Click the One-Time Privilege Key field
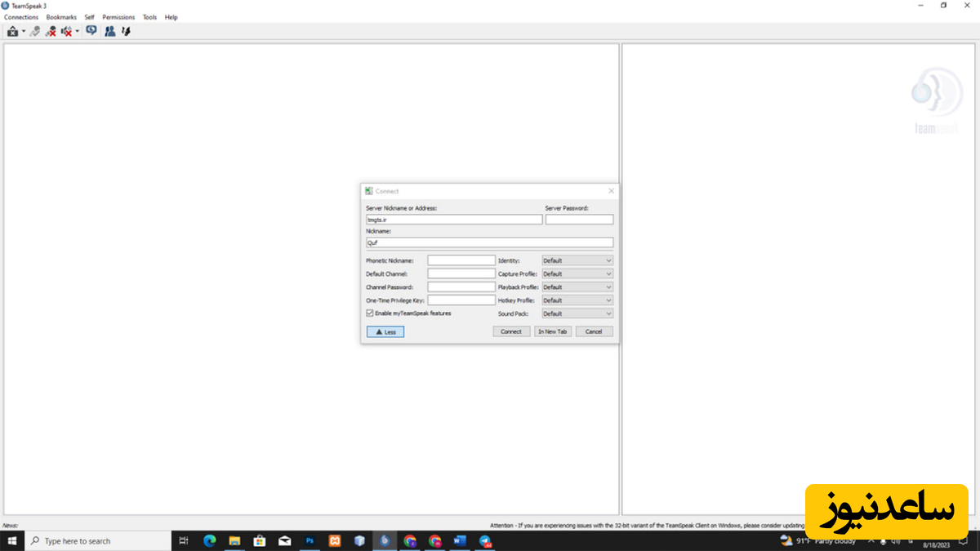980x551 pixels. coord(461,300)
